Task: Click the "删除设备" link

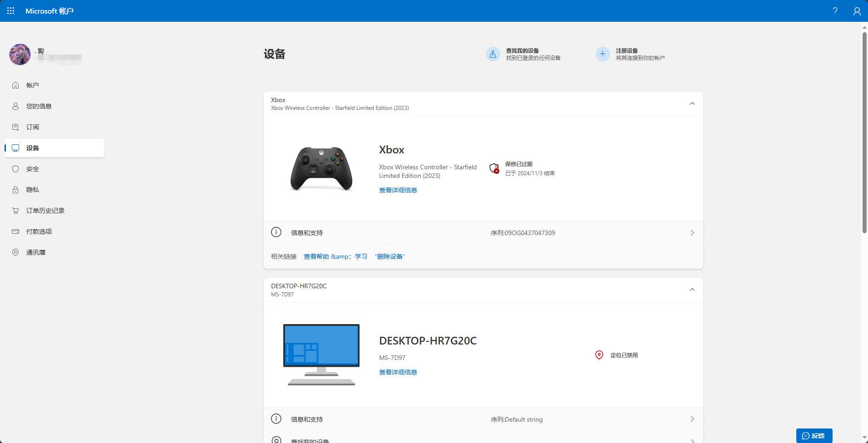Action: (x=390, y=256)
